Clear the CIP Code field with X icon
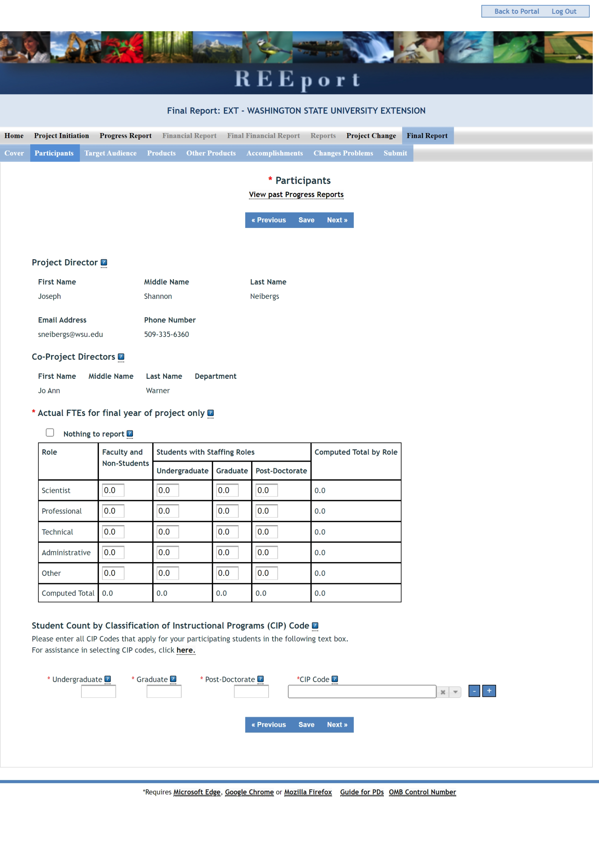This screenshot has height=868, width=599. click(443, 692)
